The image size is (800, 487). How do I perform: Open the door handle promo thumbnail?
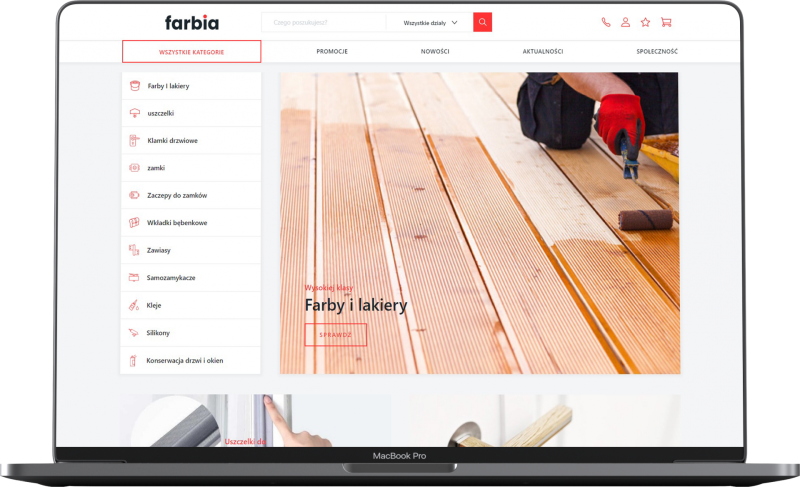tap(544, 421)
